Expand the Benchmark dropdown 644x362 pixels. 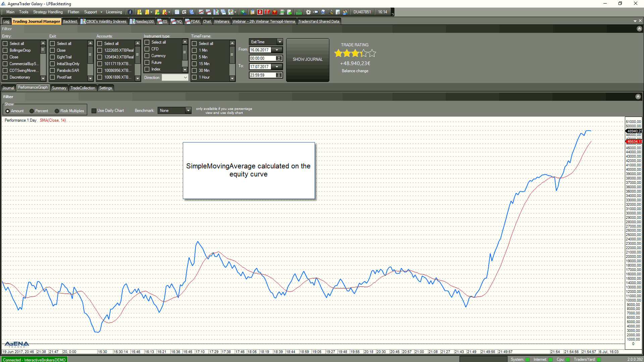click(x=187, y=111)
